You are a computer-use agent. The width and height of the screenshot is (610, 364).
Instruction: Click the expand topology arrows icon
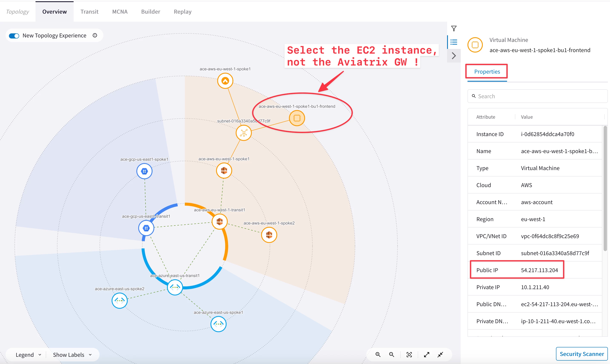point(427,355)
